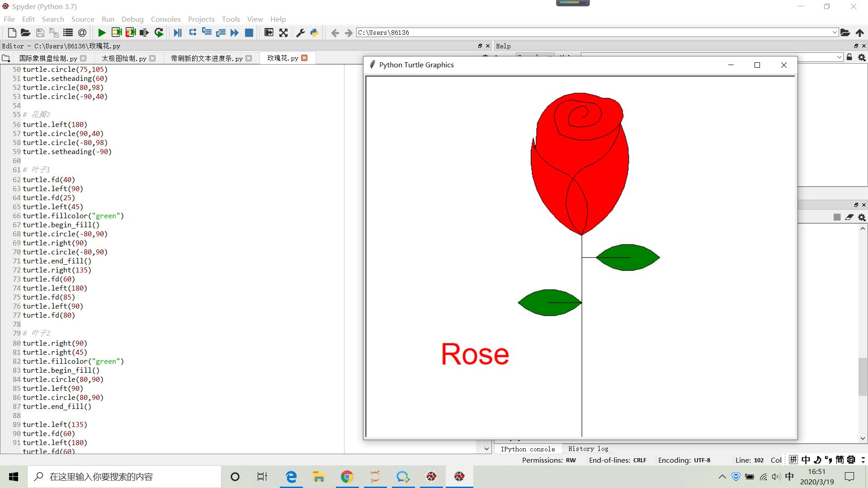Start debugging with the Debug file icon
Image resolution: width=868 pixels, height=488 pixels.
pos(178,33)
